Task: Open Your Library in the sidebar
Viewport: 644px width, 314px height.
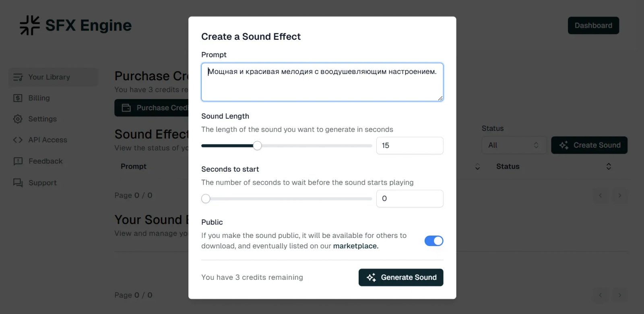Action: pos(49,77)
